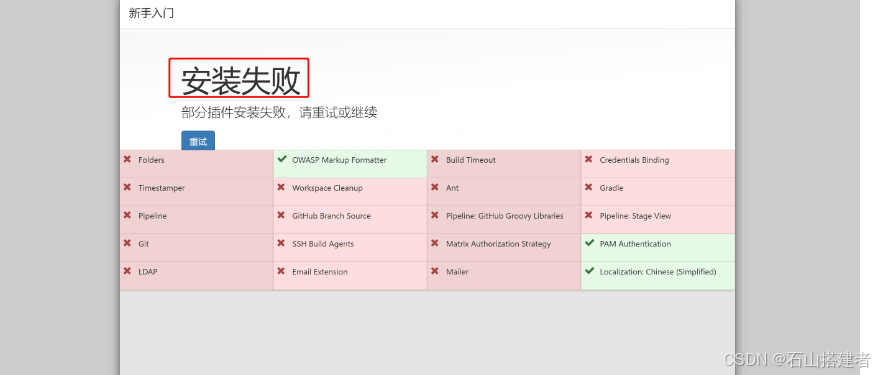Image resolution: width=875 pixels, height=375 pixels.
Task: Select the OWASP Markup Formatter text
Action: (x=339, y=160)
